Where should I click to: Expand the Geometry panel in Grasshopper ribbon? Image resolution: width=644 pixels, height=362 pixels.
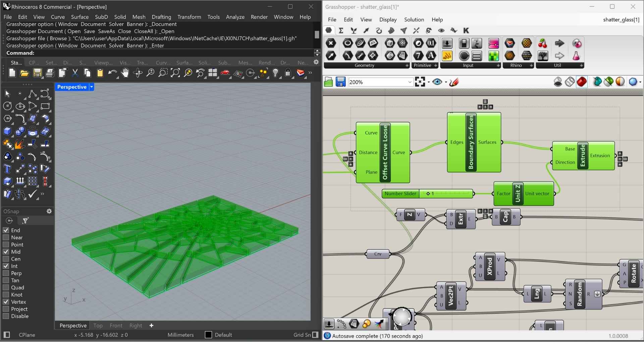click(x=407, y=65)
